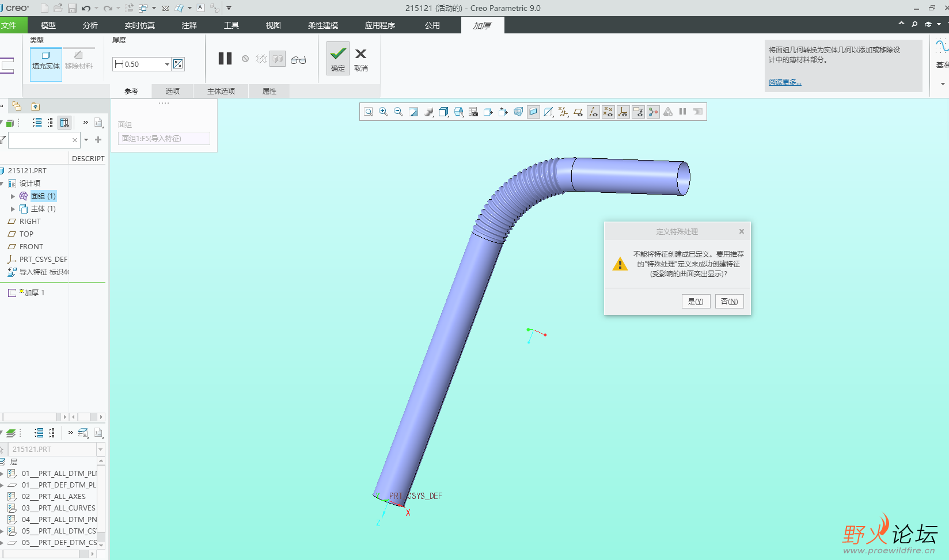Pause the thicken feature tool

pyautogui.click(x=225, y=59)
